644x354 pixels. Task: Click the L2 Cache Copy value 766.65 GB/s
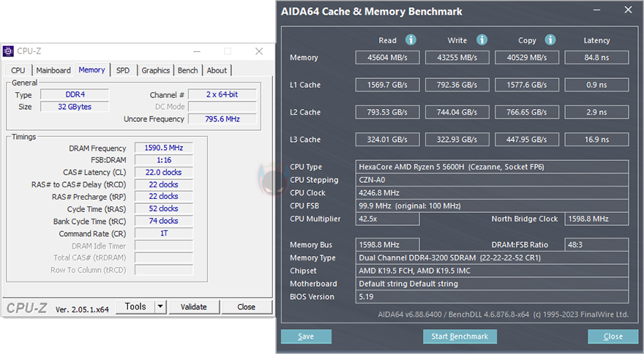(x=527, y=112)
